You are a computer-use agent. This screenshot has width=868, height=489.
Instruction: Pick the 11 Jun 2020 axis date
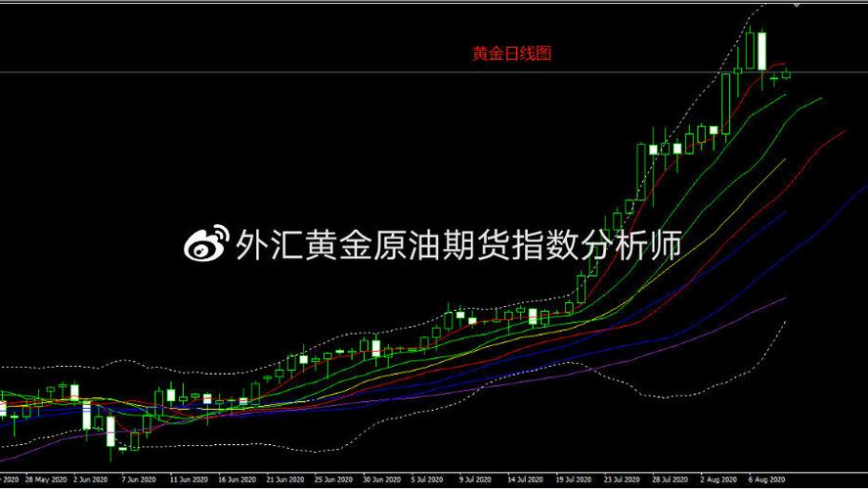pyautogui.click(x=187, y=481)
